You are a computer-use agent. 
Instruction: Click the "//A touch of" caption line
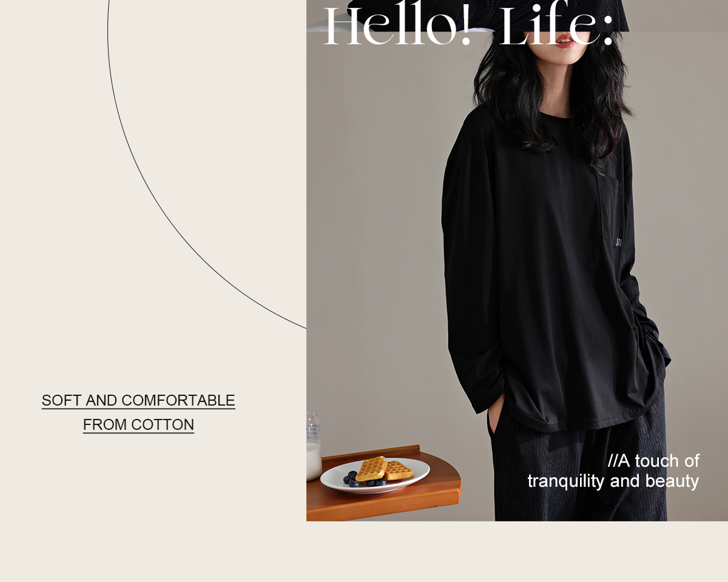pyautogui.click(x=653, y=461)
